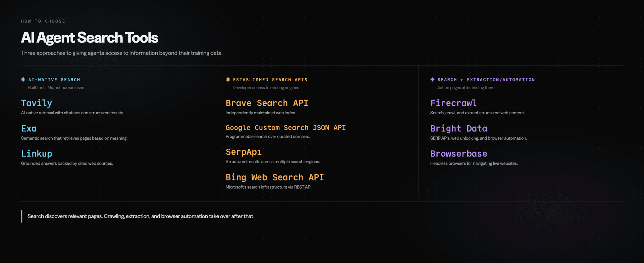Click the orange dot beside Established Search APIs
Image resolution: width=644 pixels, height=263 pixels.
point(228,80)
